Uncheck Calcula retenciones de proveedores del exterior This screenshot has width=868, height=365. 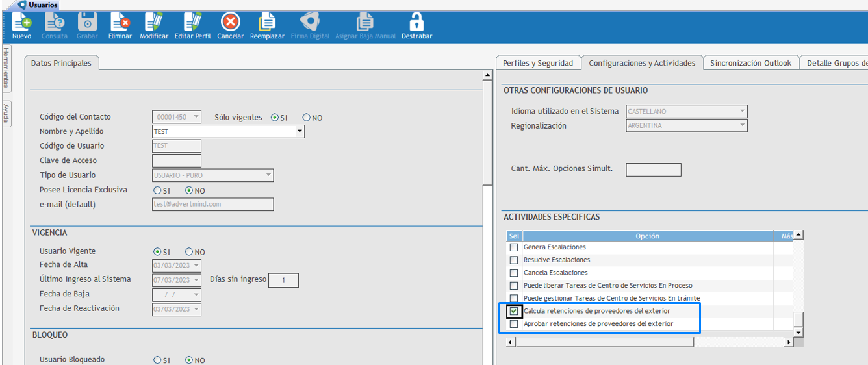point(514,312)
